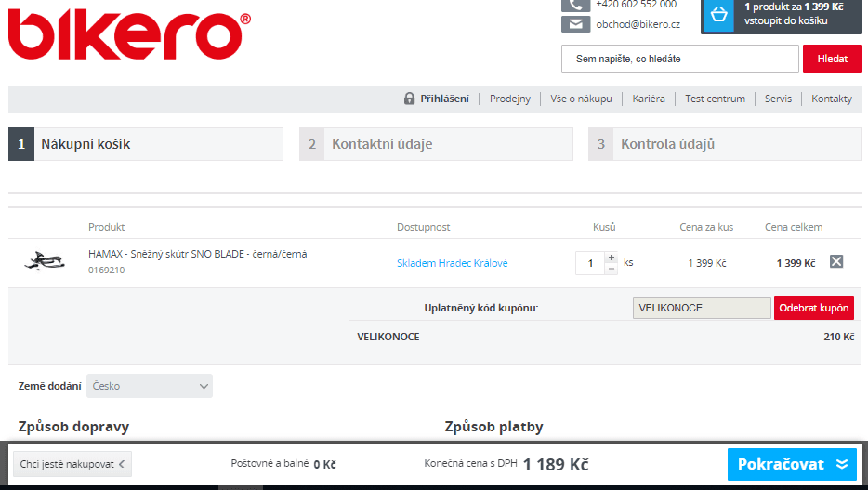Open the Země dodání country dropdown
Image resolution: width=868 pixels, height=490 pixels.
click(x=150, y=386)
